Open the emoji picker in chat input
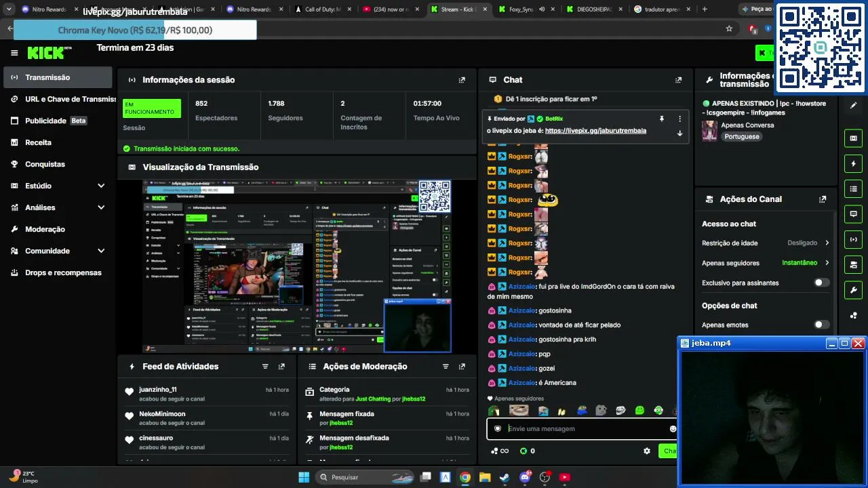The width and height of the screenshot is (868, 488). pos(673,429)
